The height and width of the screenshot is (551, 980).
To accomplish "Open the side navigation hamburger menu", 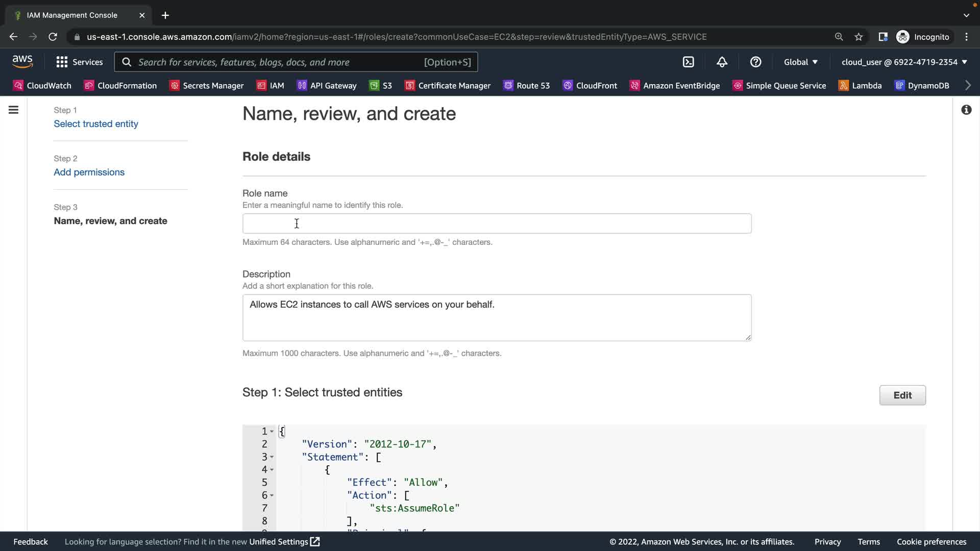I will (14, 110).
